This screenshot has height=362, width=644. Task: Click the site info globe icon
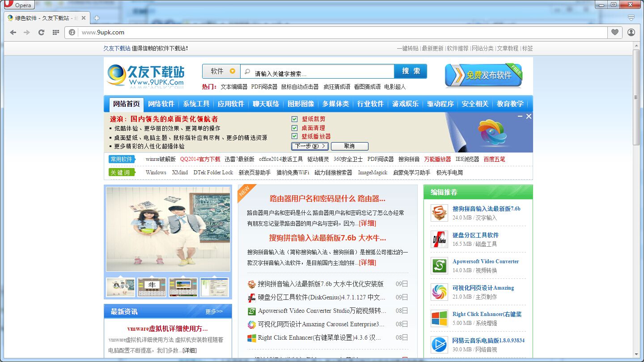pos(72,32)
